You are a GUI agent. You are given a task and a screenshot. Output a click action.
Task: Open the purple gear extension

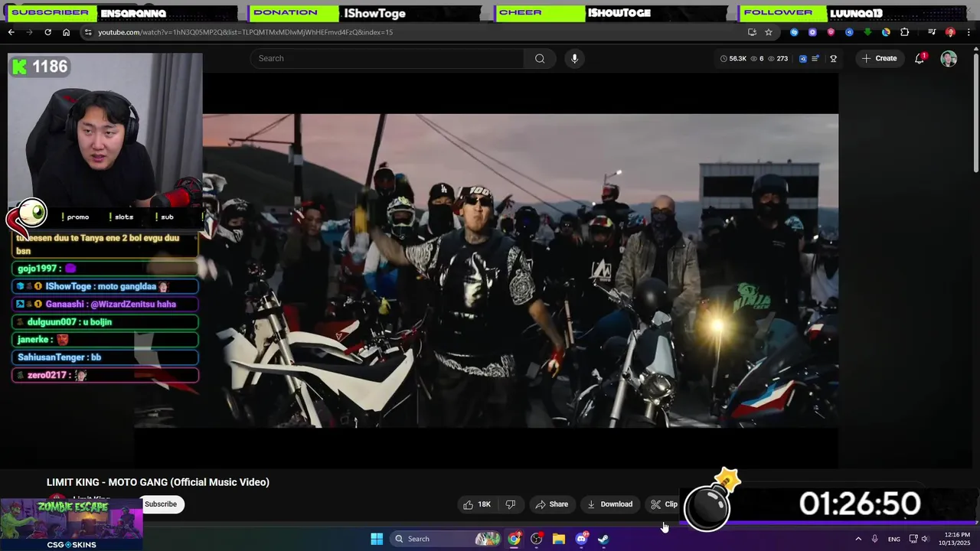(x=812, y=32)
